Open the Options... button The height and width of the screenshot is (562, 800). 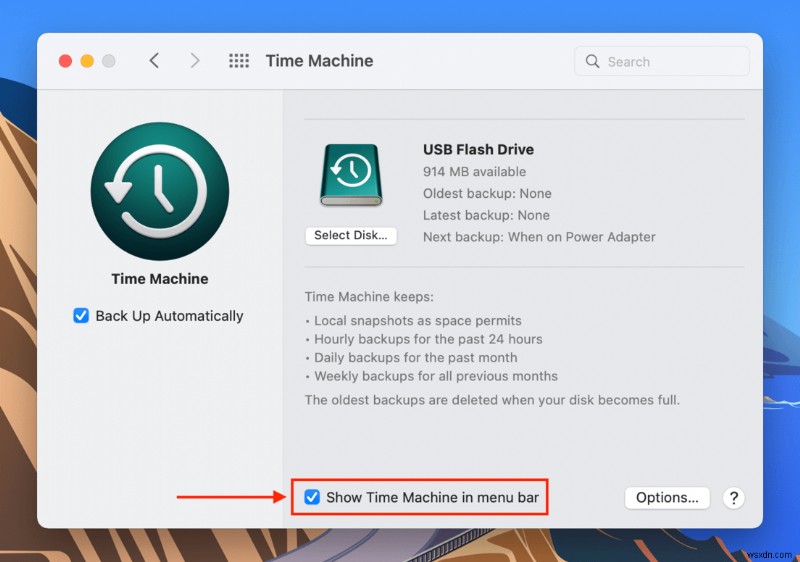click(x=667, y=498)
